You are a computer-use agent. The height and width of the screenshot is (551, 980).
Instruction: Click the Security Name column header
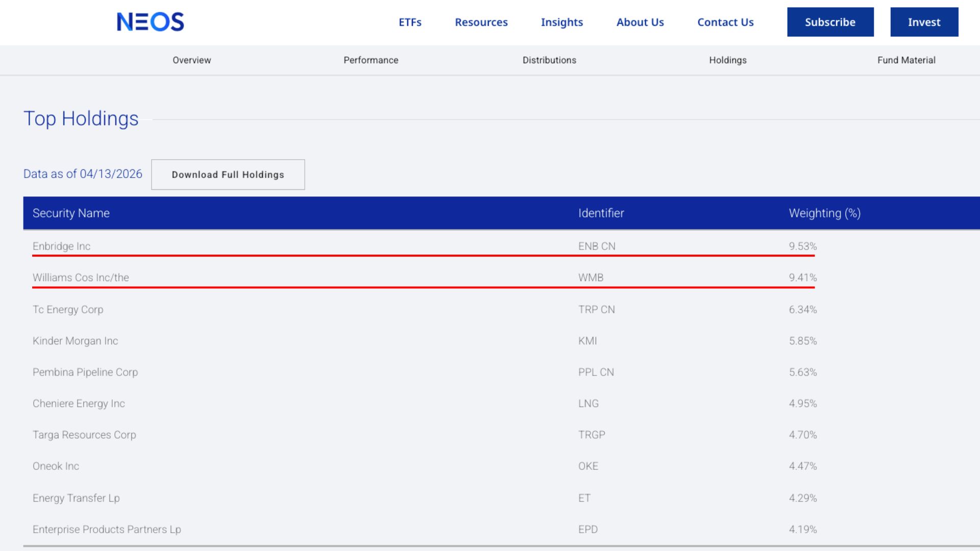(71, 213)
